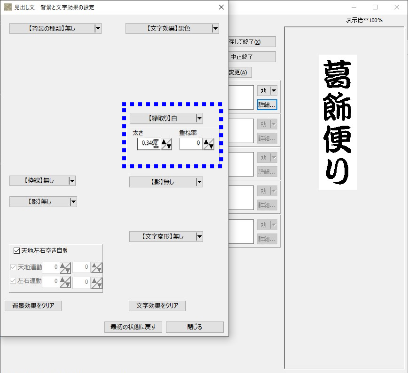Click the dialog's title bar app icon
This screenshot has height=373, width=408.
[x=8, y=7]
